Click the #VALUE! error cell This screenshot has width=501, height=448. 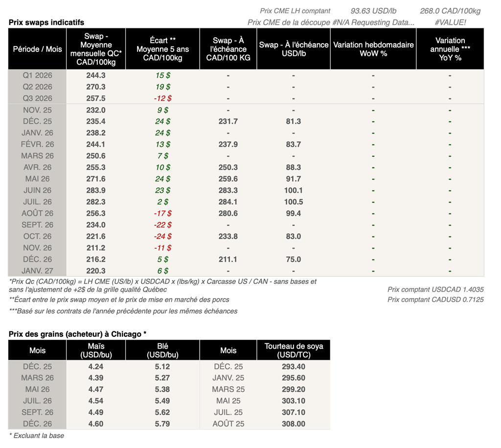point(450,23)
